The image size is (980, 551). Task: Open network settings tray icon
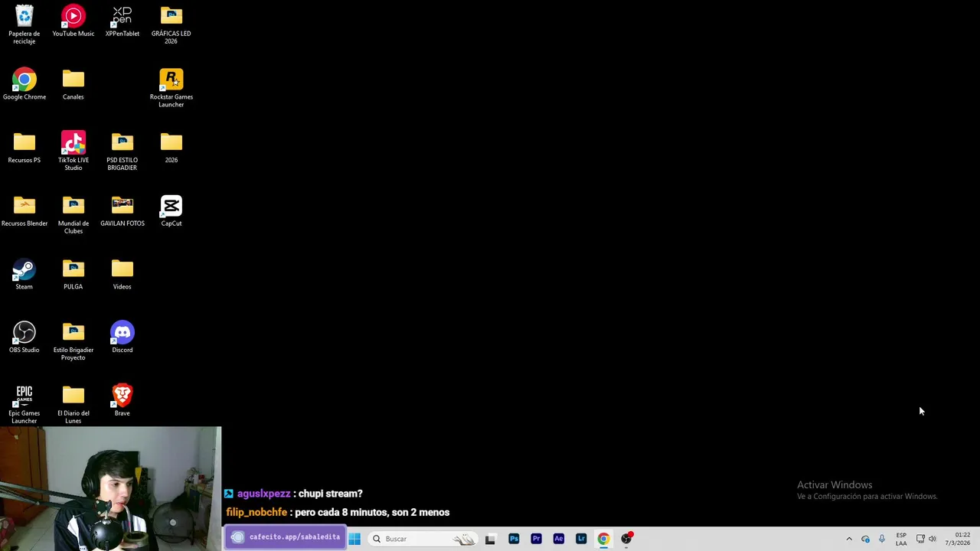920,539
